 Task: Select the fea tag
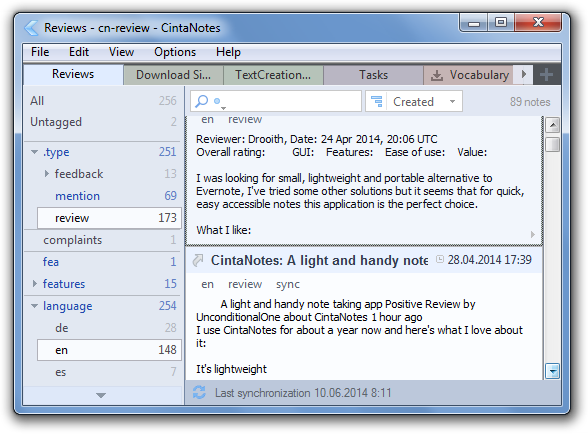pos(103,261)
